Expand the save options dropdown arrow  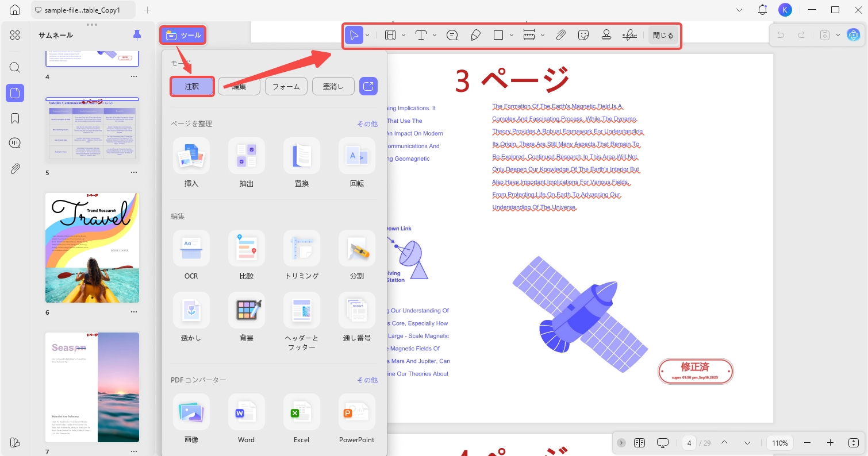[x=838, y=35]
